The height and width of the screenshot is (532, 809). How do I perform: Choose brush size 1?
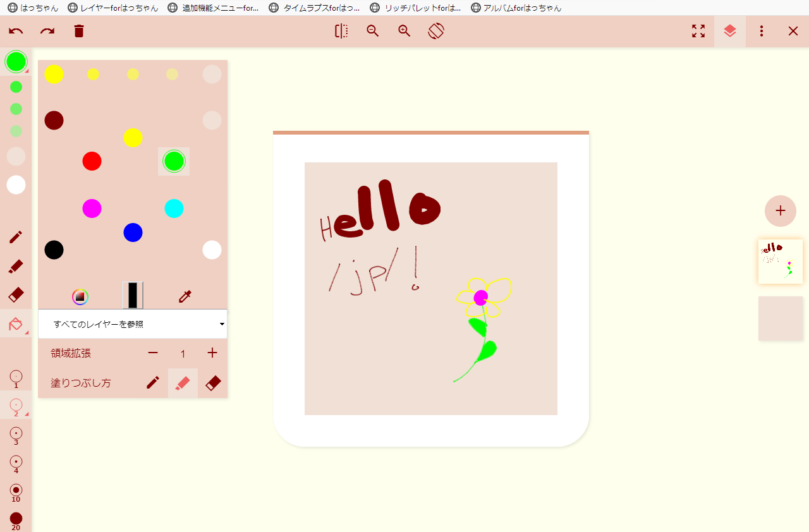tap(16, 378)
